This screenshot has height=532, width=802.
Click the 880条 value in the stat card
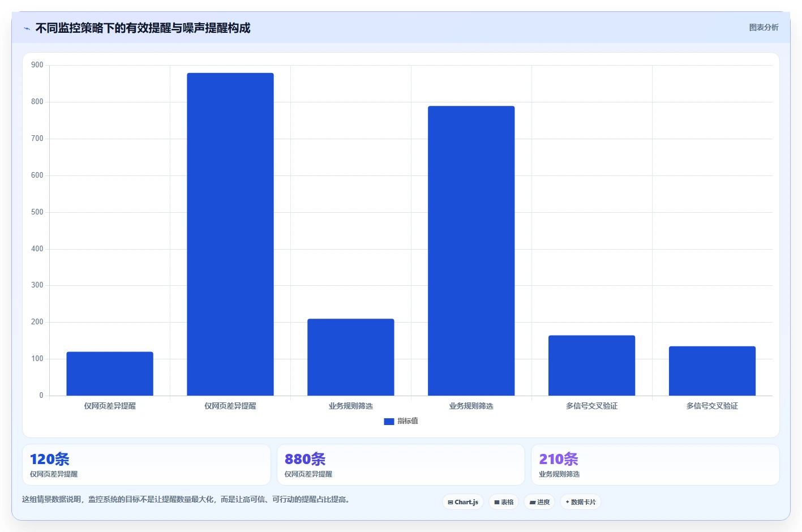click(x=305, y=459)
